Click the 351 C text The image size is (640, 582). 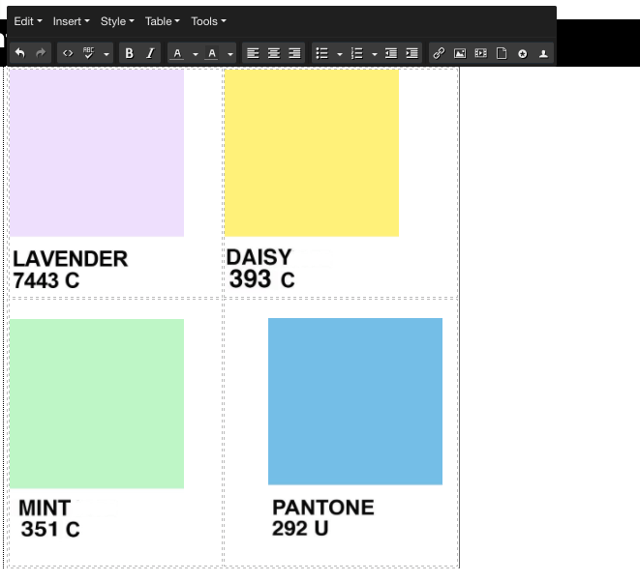(50, 529)
